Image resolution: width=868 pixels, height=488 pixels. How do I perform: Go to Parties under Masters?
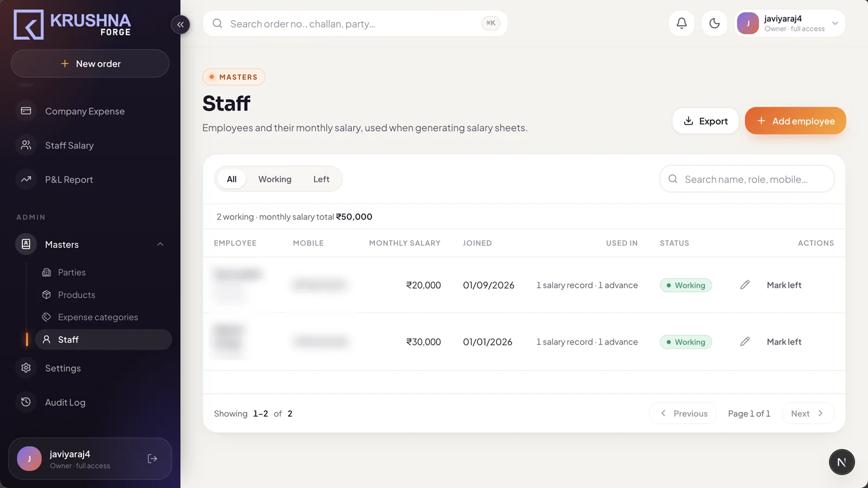(x=72, y=272)
